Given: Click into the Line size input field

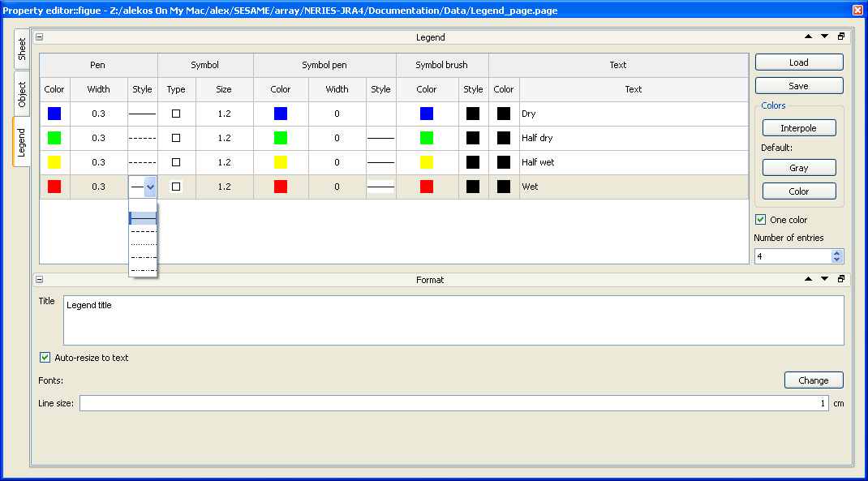Looking at the screenshot, I should [453, 403].
